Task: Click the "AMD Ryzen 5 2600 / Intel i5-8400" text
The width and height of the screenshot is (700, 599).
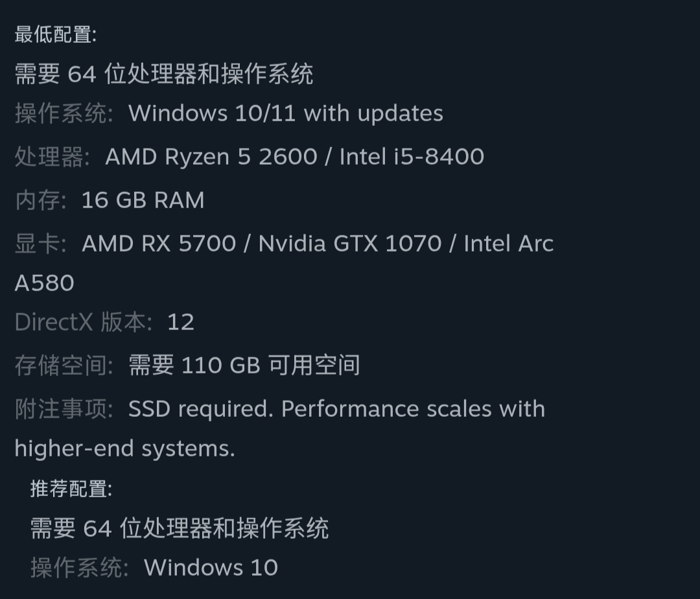Action: [x=294, y=157]
